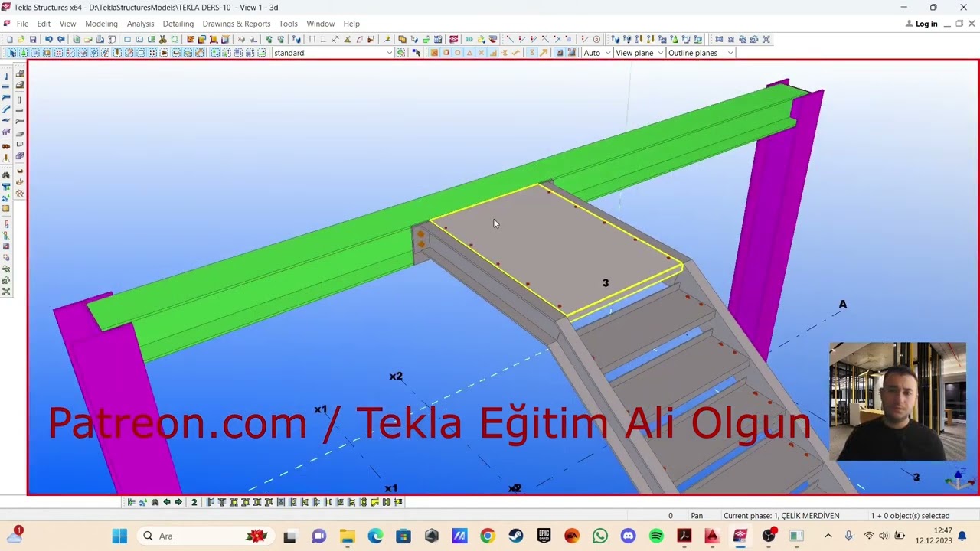Screen dimensions: 980x551
Task: Open the Modeling menu
Action: [x=101, y=24]
